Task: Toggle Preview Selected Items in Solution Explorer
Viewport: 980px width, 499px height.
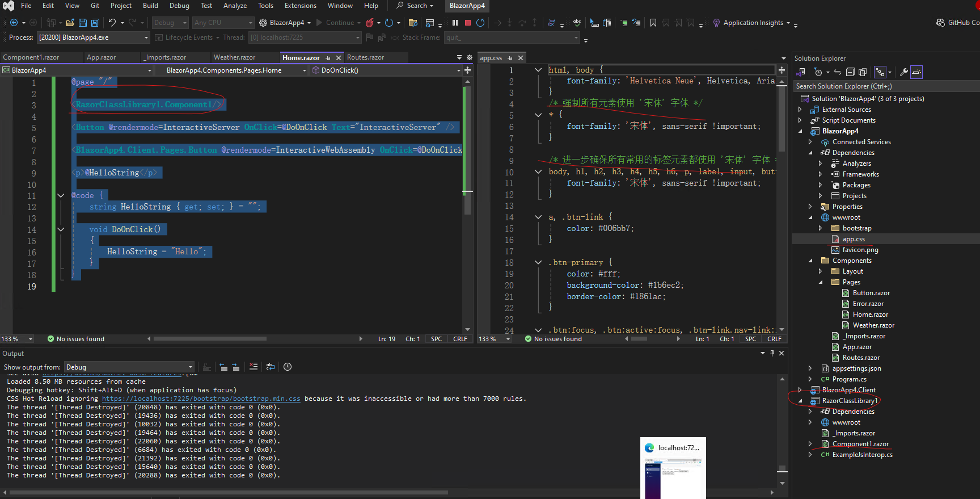Action: tap(916, 72)
